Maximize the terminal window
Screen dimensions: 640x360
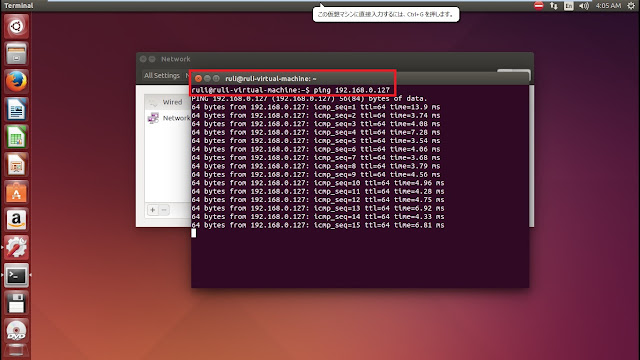pos(216,78)
